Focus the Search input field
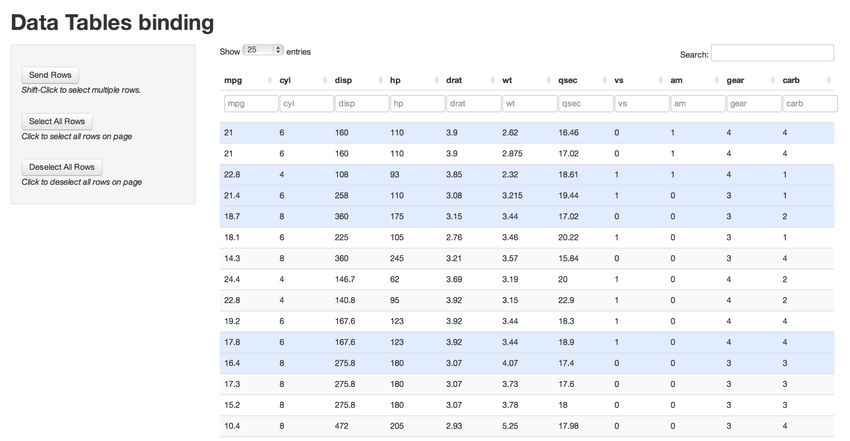 772,53
